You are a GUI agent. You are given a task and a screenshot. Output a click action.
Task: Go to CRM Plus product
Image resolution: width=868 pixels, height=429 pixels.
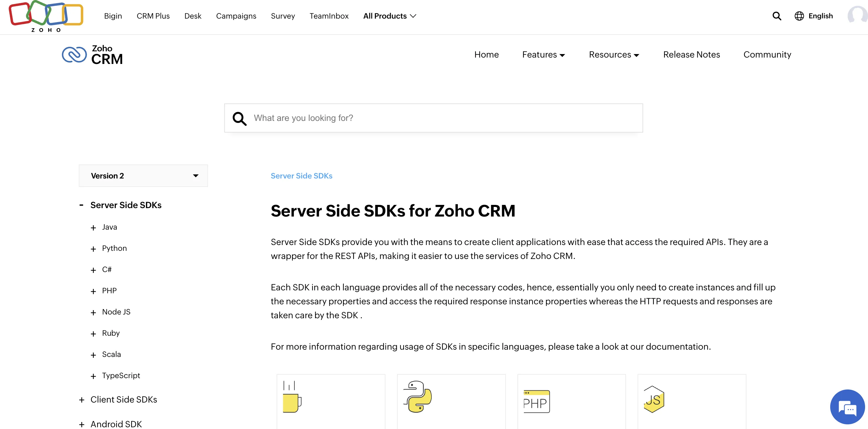tap(153, 16)
